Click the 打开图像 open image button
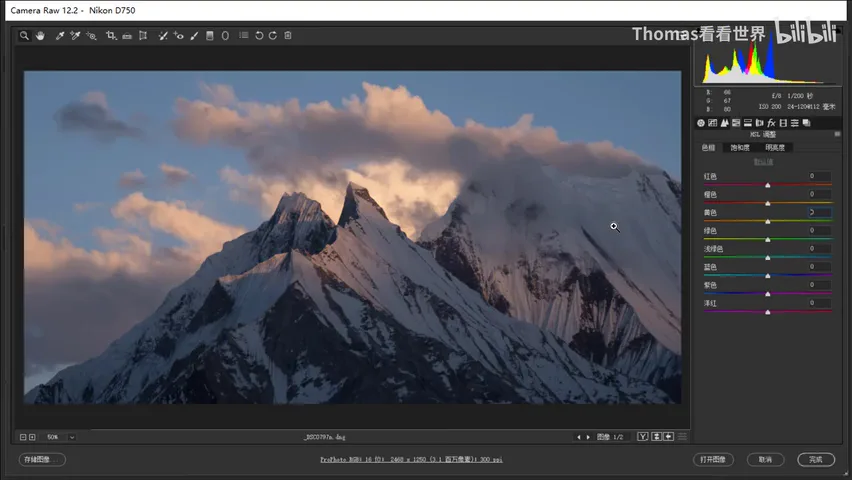The image size is (852, 480). (x=713, y=459)
